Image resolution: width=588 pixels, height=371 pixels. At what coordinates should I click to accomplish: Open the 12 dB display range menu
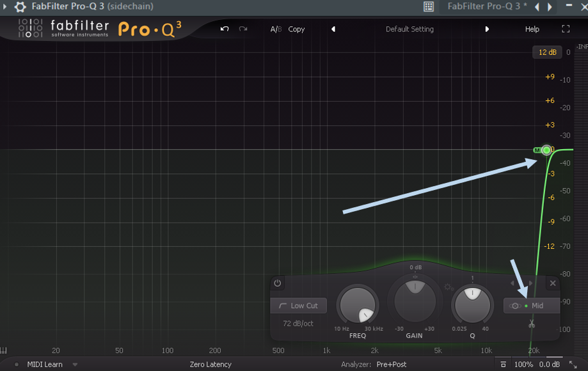(x=548, y=52)
